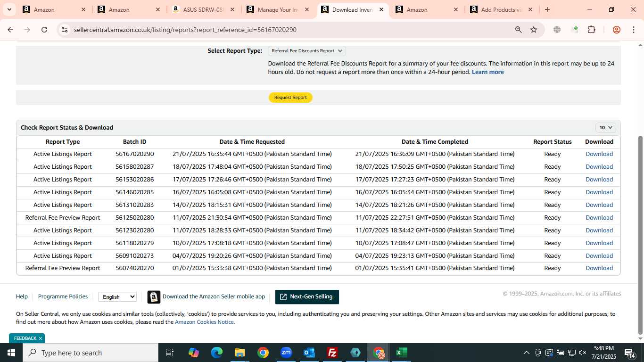The image size is (644, 362).
Task: Open the Chrome profile avatar icon
Action: tap(616, 30)
